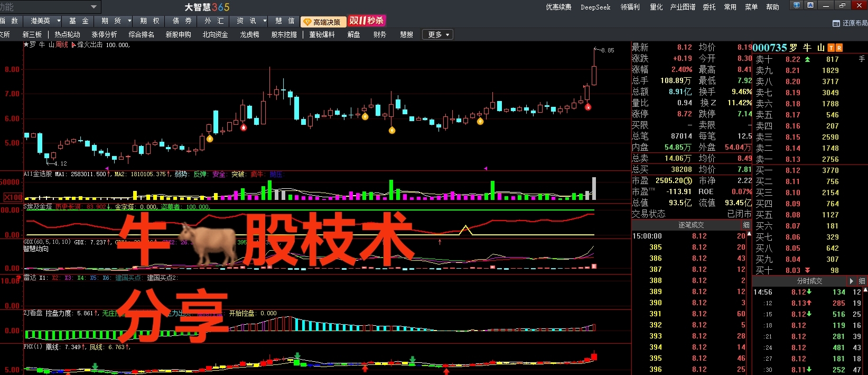Click the circled 3 beside 市盈 value
868x375 pixels.
point(688,181)
